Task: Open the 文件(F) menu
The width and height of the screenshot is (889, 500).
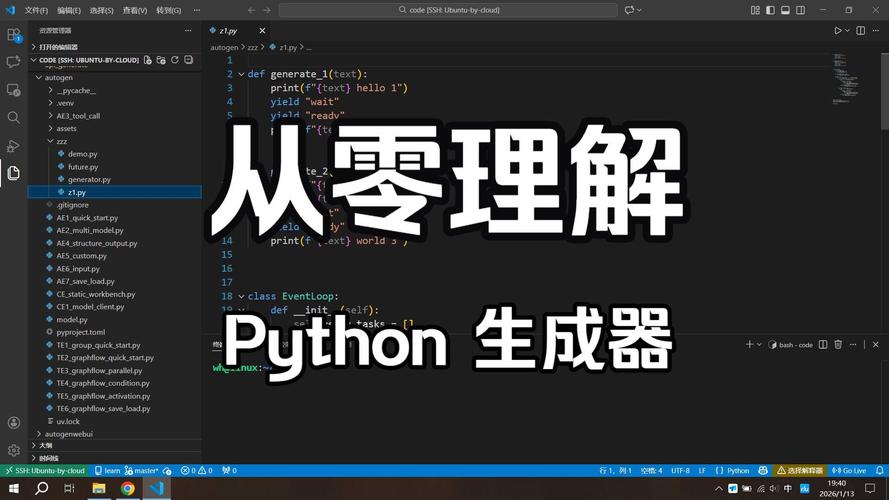Action: (36, 10)
